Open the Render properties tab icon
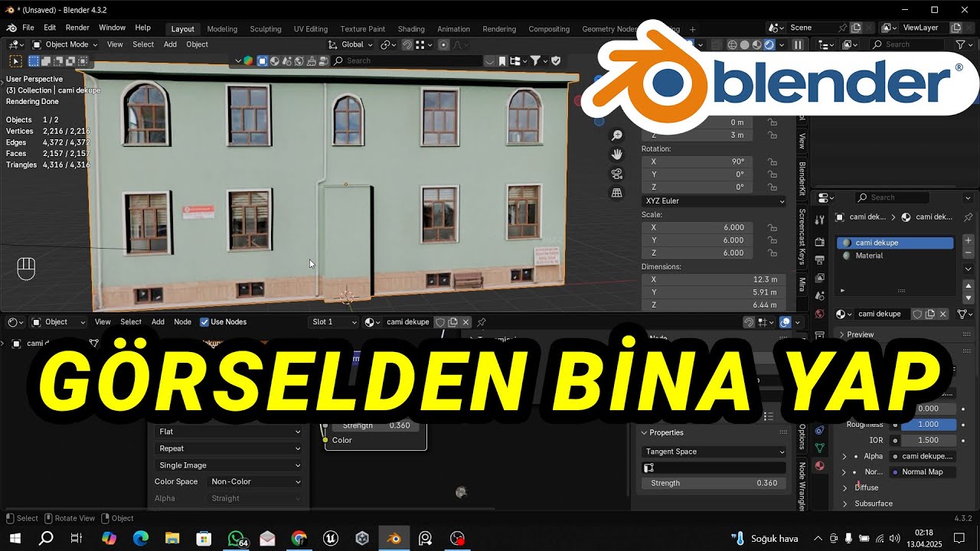980x551 pixels. click(819, 241)
